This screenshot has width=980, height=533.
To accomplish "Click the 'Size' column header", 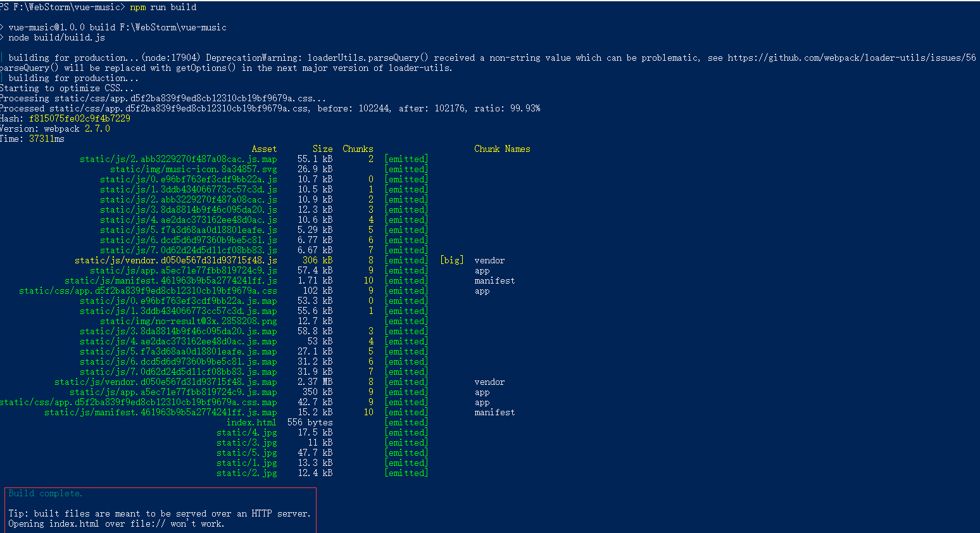I will coord(323,149).
